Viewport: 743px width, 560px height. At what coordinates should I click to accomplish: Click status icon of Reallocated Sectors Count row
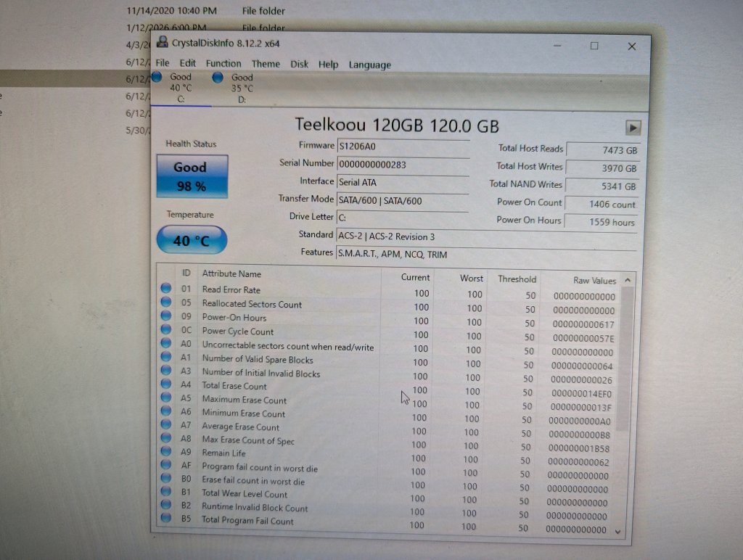(166, 301)
